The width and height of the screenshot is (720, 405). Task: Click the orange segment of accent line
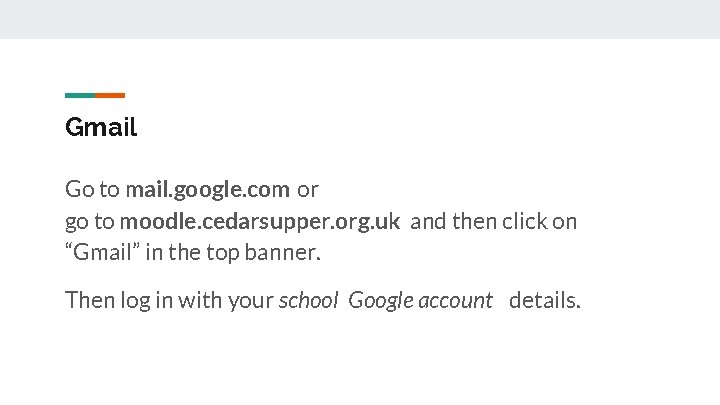click(x=111, y=95)
